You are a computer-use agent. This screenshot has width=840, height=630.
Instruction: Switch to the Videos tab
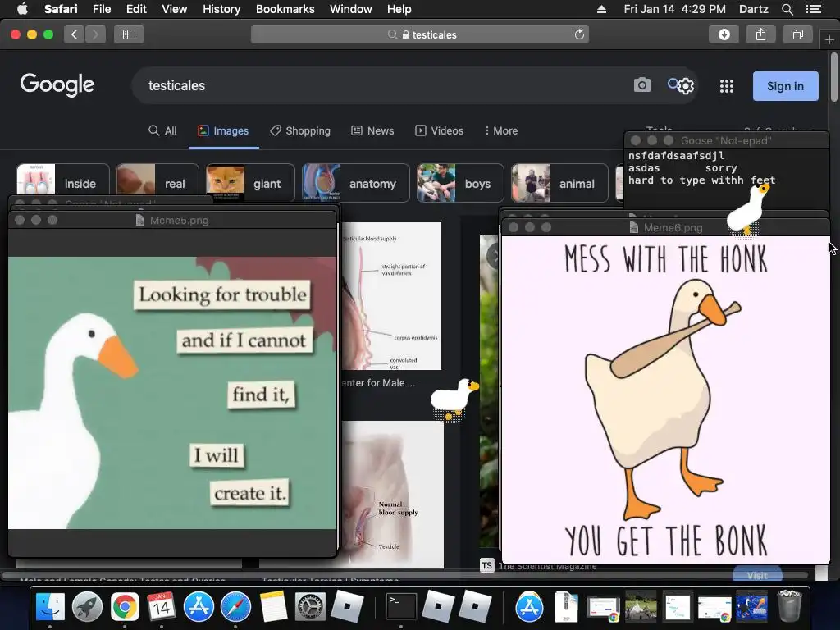pyautogui.click(x=440, y=130)
